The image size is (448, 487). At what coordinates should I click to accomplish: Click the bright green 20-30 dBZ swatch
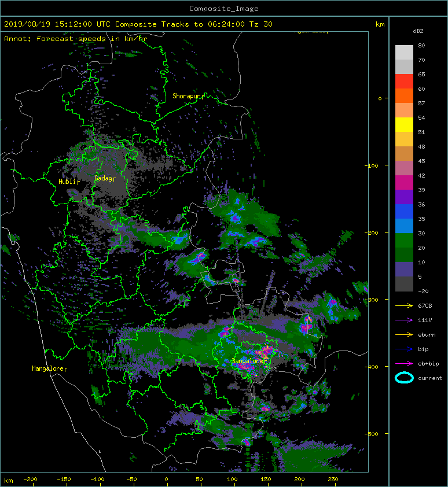404,241
